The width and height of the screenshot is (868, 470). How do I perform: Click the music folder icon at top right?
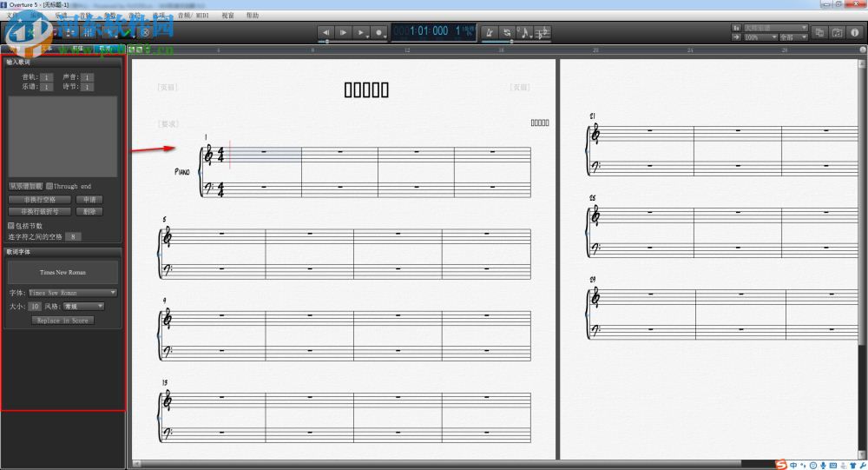(x=837, y=33)
